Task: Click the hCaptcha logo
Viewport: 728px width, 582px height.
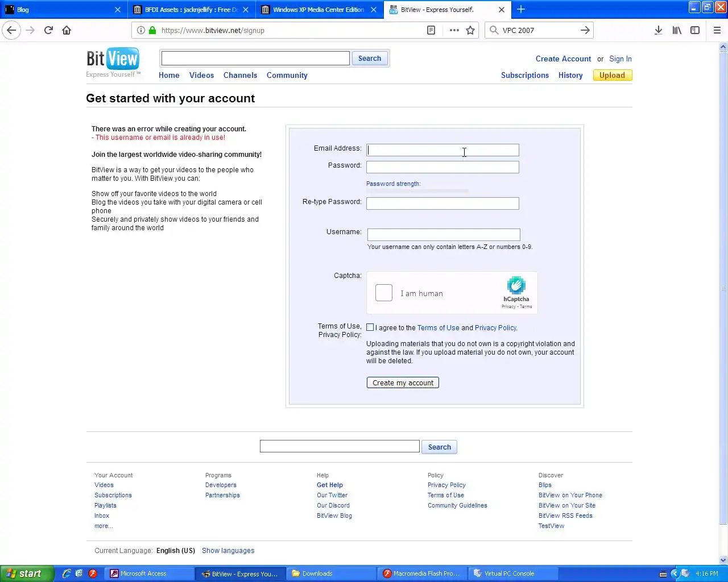Action: pos(516,289)
